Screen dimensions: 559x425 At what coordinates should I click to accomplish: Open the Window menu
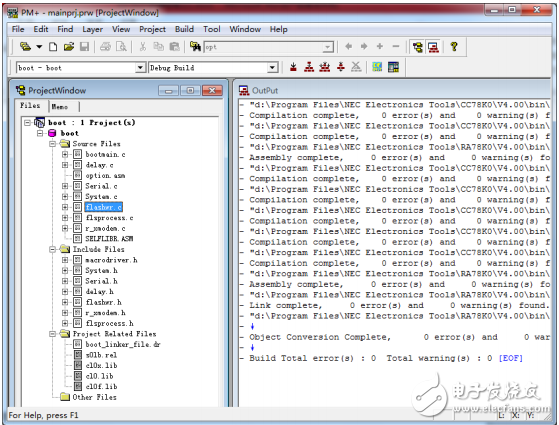(x=245, y=29)
